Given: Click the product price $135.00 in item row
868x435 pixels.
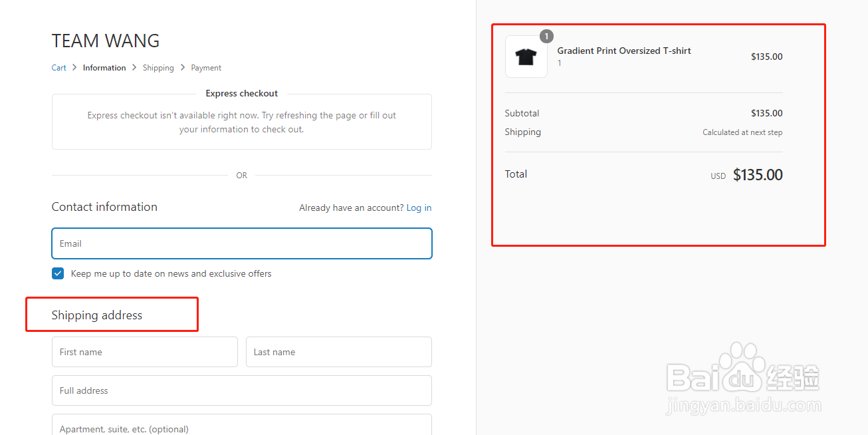Looking at the screenshot, I should click(x=767, y=57).
